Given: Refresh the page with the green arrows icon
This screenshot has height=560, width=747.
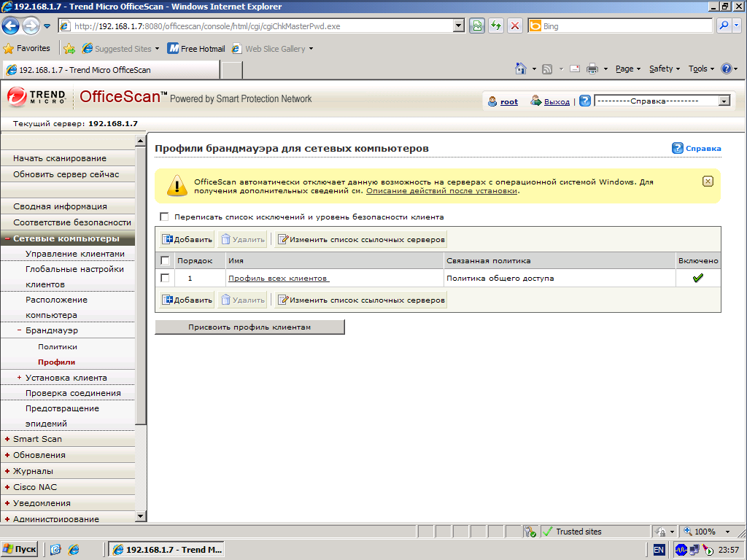Looking at the screenshot, I should click(x=496, y=26).
